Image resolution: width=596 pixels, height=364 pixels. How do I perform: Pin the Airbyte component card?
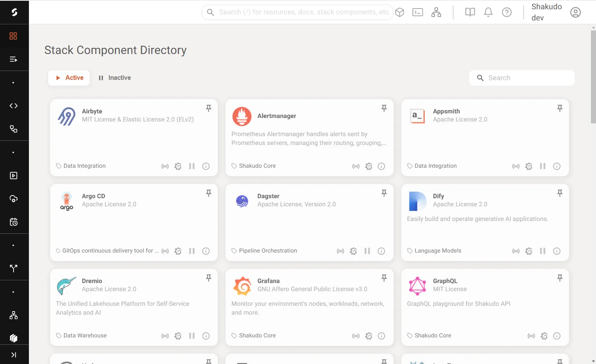[209, 108]
